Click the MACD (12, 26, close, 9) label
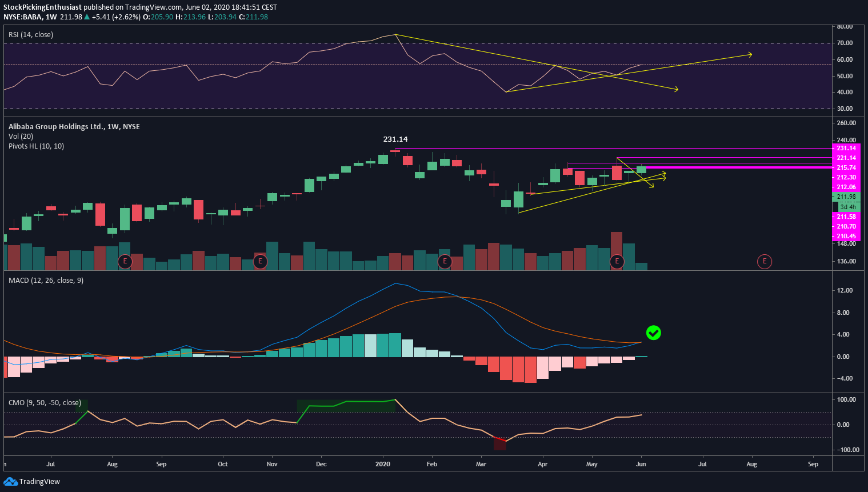This screenshot has height=492, width=868. [x=46, y=280]
